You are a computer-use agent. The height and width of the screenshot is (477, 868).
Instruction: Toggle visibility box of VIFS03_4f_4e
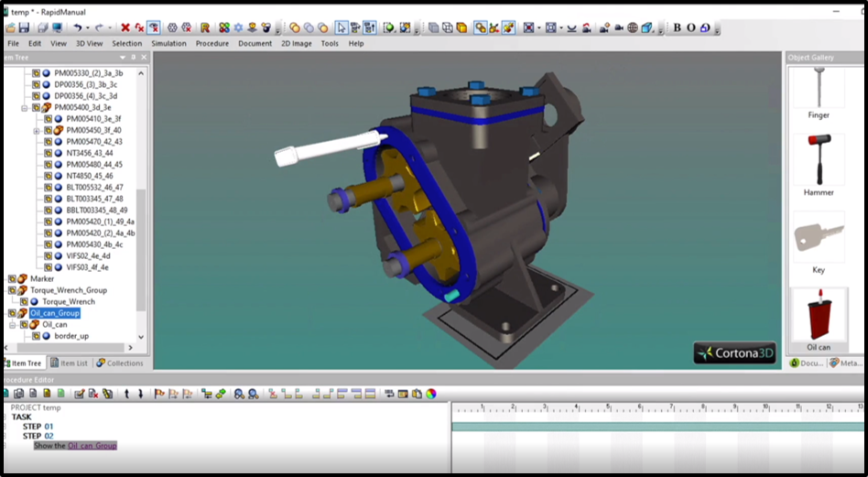49,267
